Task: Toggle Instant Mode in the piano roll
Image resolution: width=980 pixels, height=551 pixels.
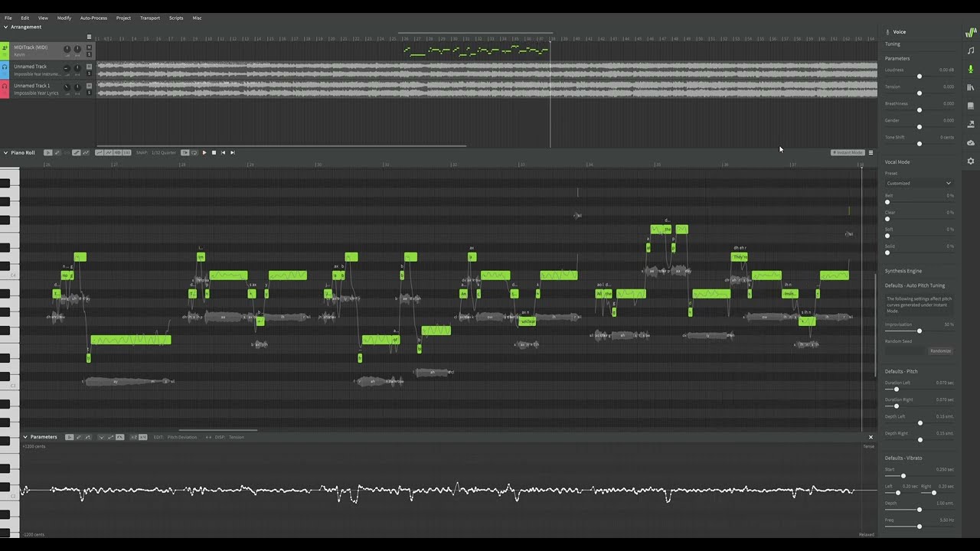Action: [848, 152]
